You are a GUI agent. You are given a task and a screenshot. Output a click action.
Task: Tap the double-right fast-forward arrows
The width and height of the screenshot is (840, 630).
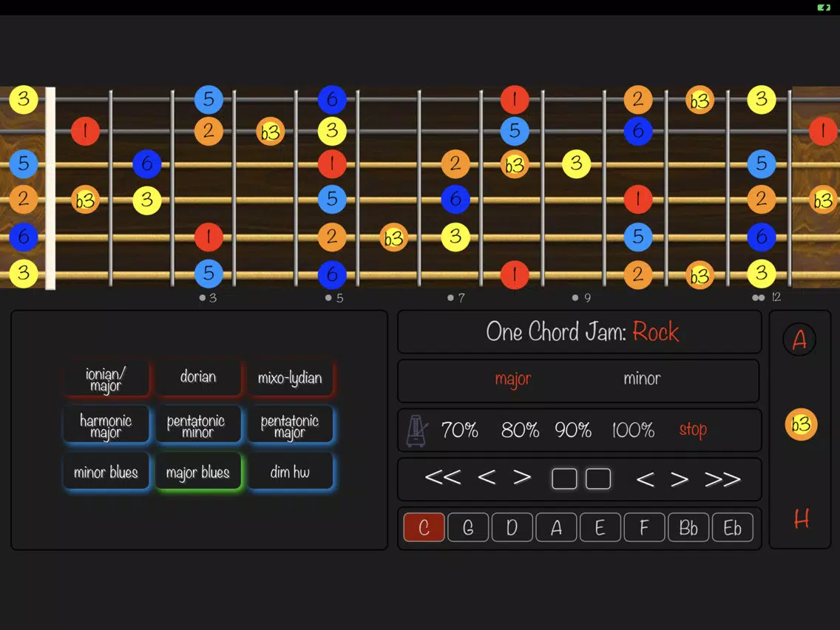pos(722,479)
